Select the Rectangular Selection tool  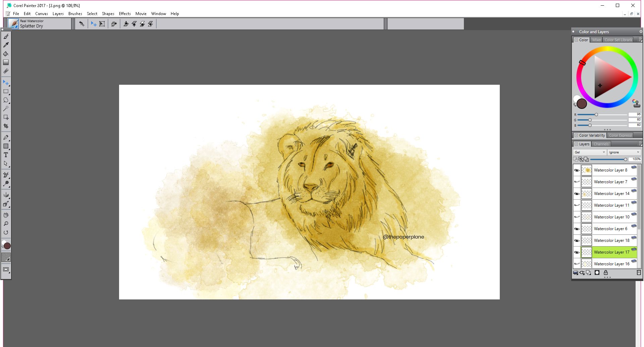tap(6, 91)
